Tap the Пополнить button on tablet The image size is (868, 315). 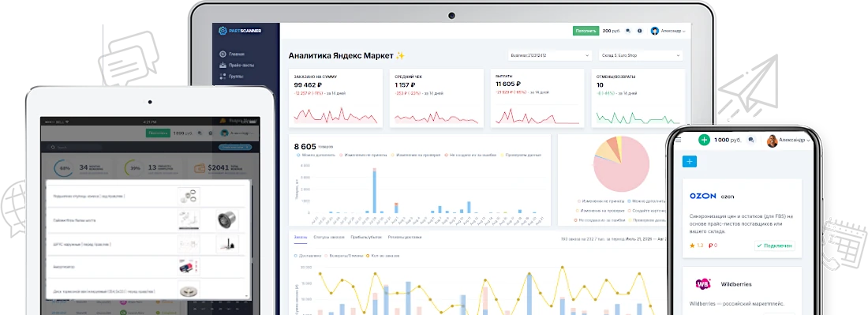pyautogui.click(x=158, y=133)
